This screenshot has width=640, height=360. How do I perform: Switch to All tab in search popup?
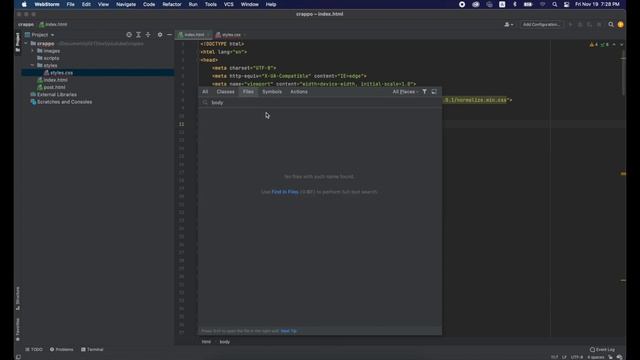click(x=205, y=92)
